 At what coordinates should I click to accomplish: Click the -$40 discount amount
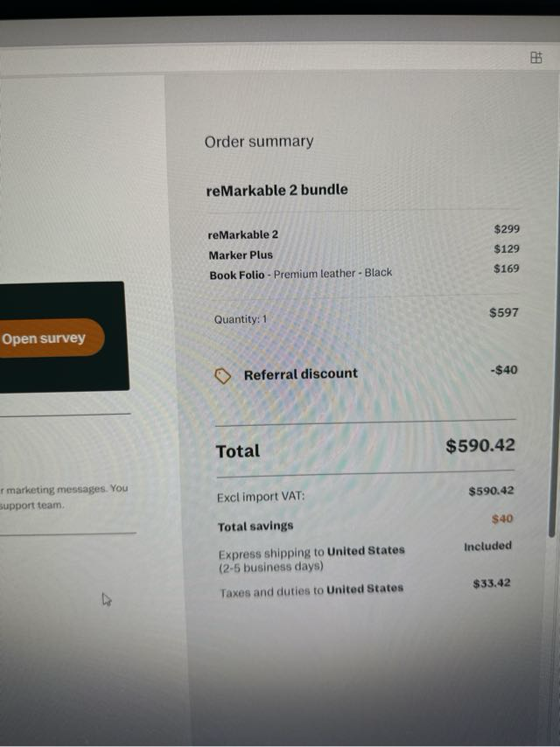504,370
